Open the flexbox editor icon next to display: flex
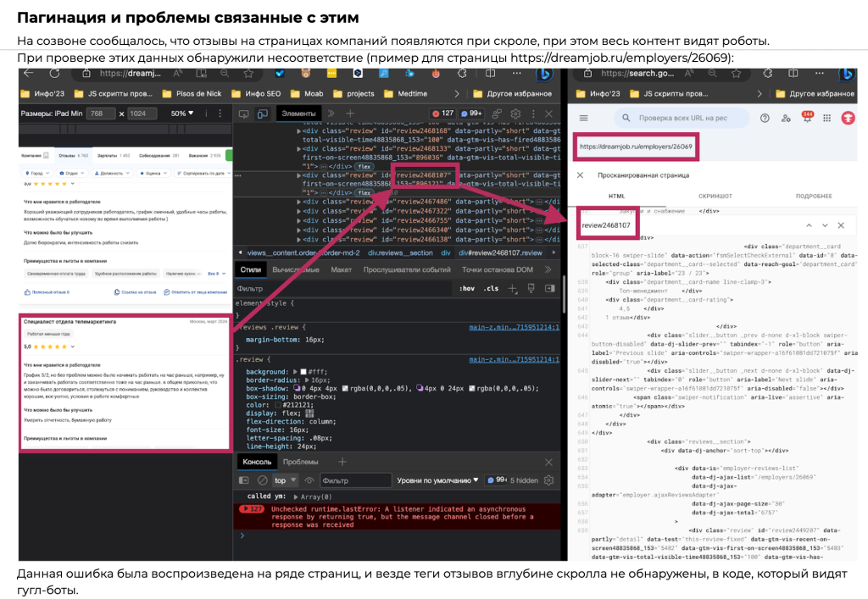This screenshot has width=868, height=599. (309, 413)
